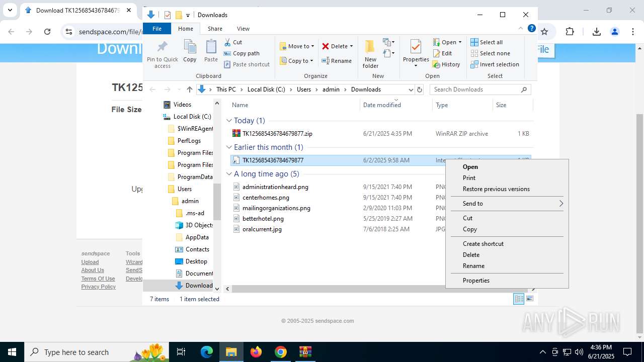Open 3D Objects in navigation tree
The width and height of the screenshot is (644, 362).
(x=199, y=225)
